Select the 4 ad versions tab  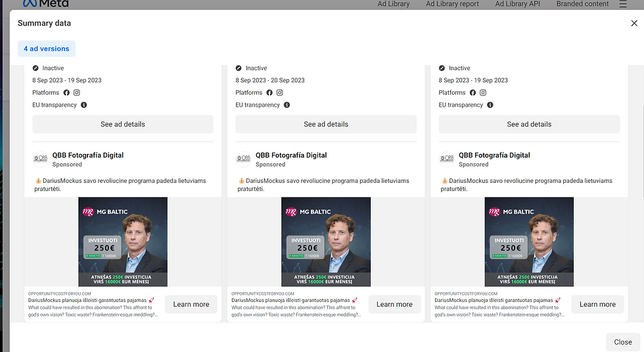tap(47, 49)
